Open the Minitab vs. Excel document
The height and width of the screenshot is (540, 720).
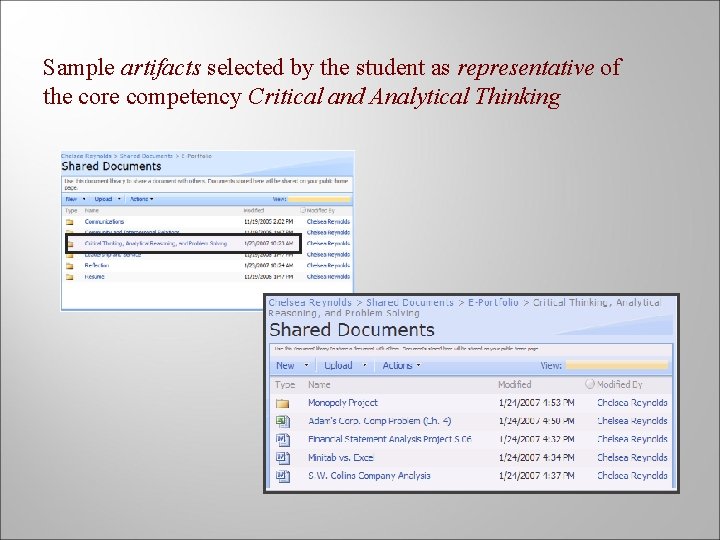[x=341, y=457]
